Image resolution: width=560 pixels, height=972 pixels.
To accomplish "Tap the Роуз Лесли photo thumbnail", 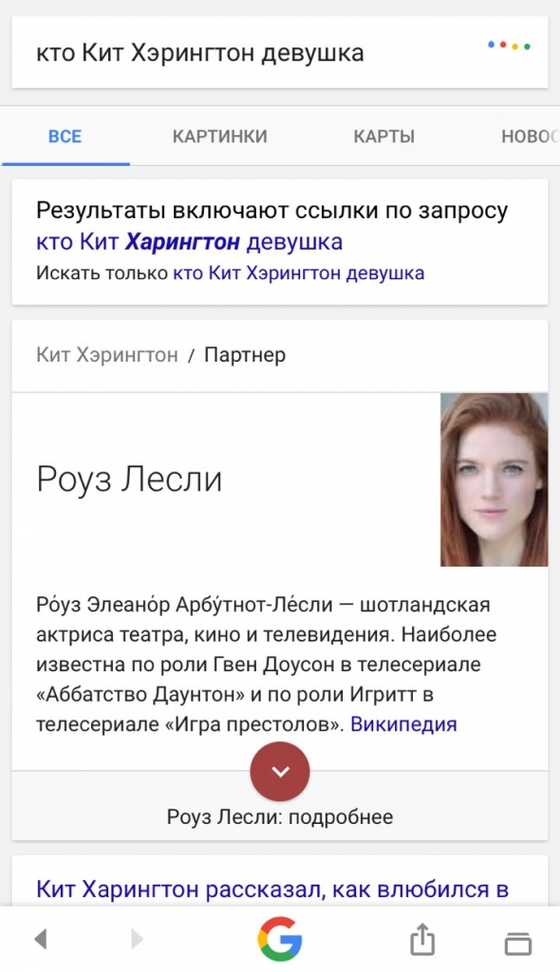I will [x=495, y=479].
